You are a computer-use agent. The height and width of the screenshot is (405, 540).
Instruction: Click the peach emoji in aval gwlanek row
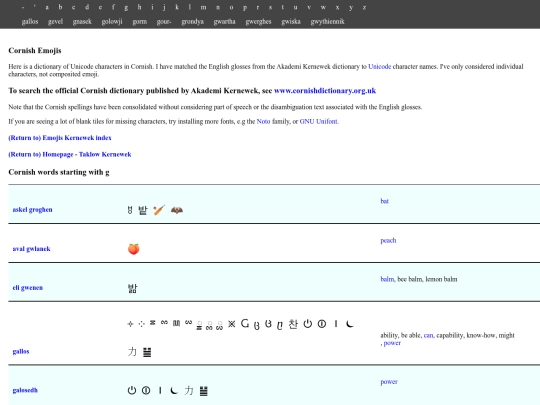[x=134, y=249]
